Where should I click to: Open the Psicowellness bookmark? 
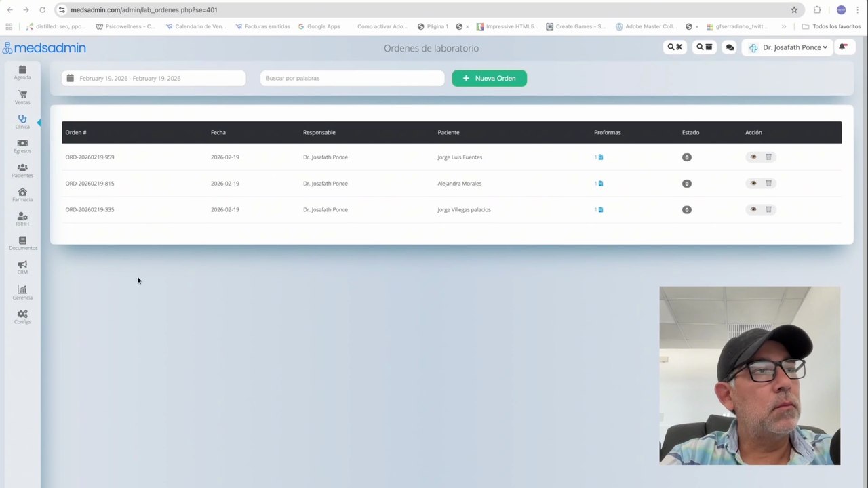pos(125,26)
